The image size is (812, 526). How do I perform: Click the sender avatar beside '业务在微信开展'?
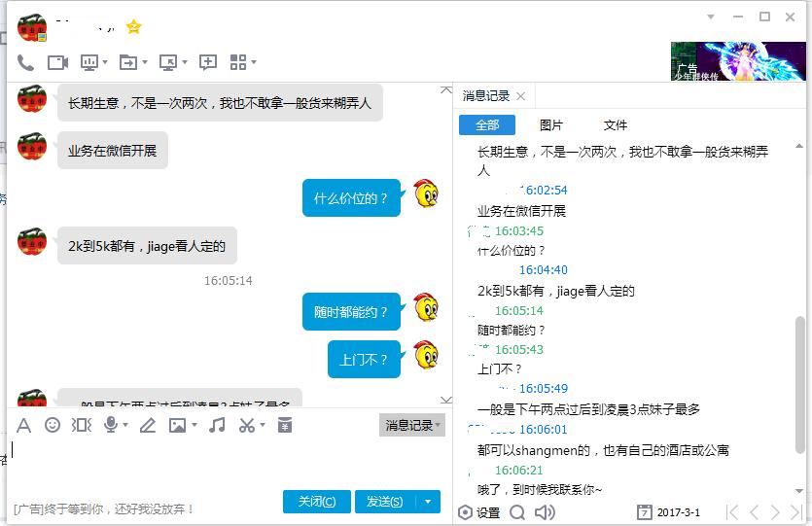coord(32,146)
